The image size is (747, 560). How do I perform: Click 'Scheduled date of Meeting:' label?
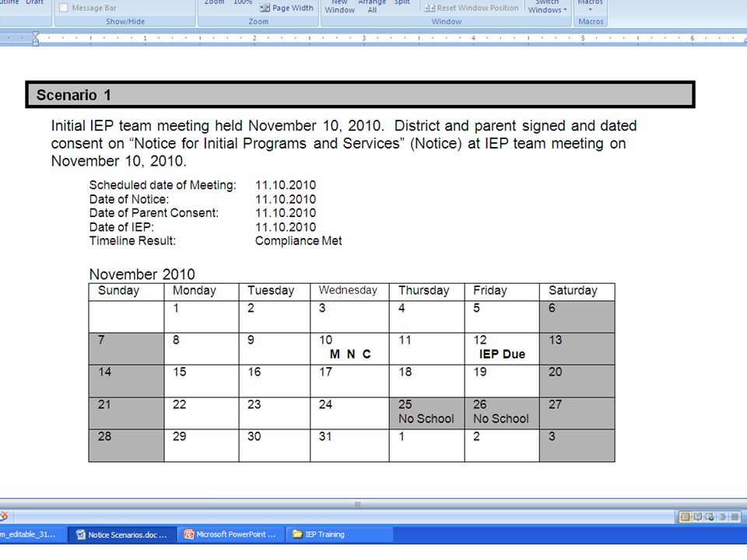(163, 185)
